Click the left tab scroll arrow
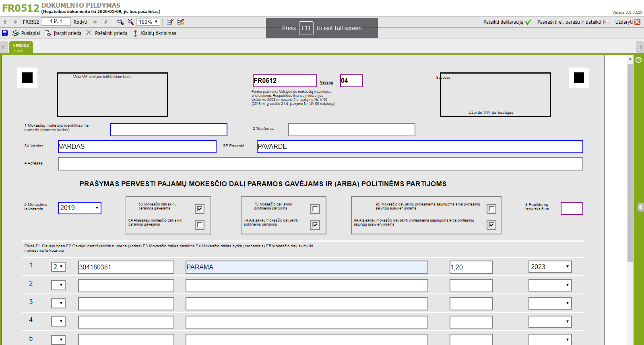The height and width of the screenshot is (345, 644). tap(4, 47)
